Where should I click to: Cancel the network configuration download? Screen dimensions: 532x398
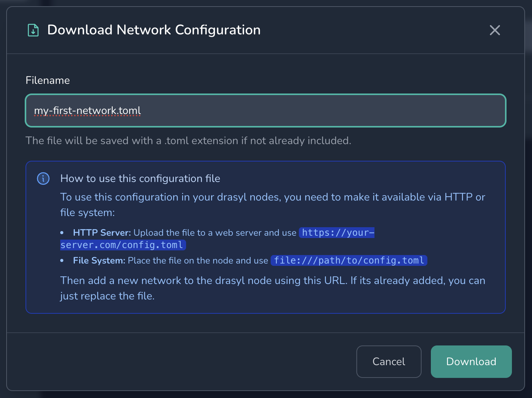(388, 362)
